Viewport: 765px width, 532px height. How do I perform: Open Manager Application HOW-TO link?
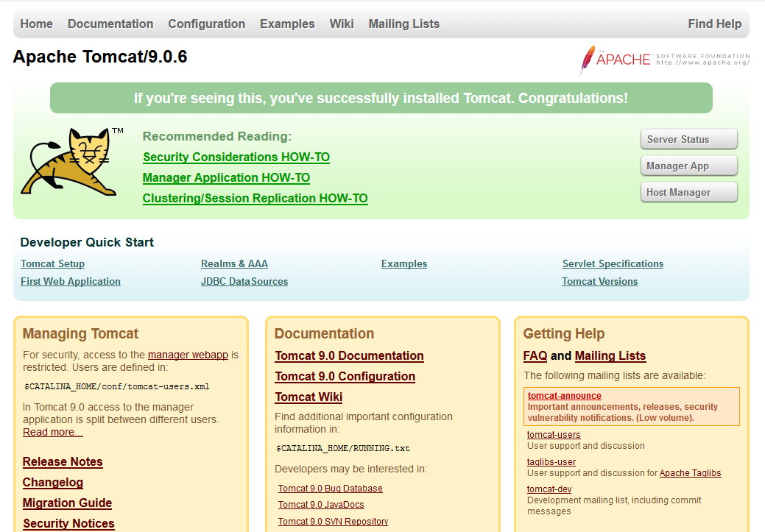click(x=226, y=177)
